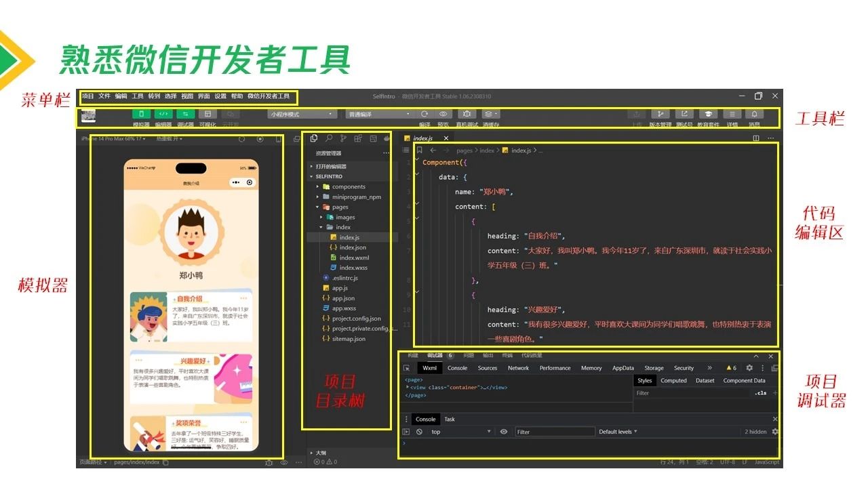Open the 项目 menu
The height and width of the screenshot is (488, 868).
pos(88,96)
